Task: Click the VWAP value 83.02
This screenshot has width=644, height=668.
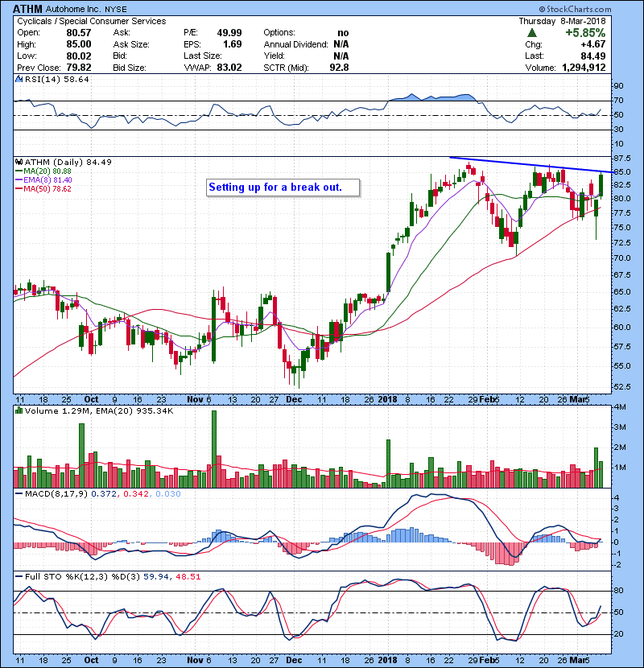Action: tap(229, 68)
